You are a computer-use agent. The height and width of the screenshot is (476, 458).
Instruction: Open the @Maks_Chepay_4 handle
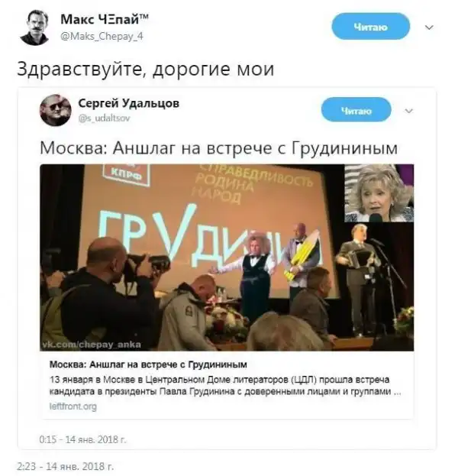pyautogui.click(x=102, y=37)
